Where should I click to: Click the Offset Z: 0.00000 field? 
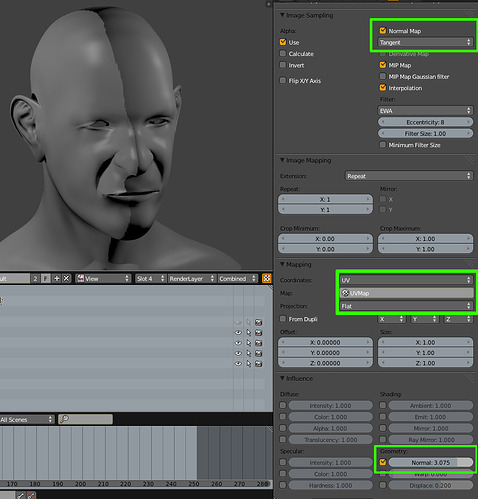click(325, 363)
